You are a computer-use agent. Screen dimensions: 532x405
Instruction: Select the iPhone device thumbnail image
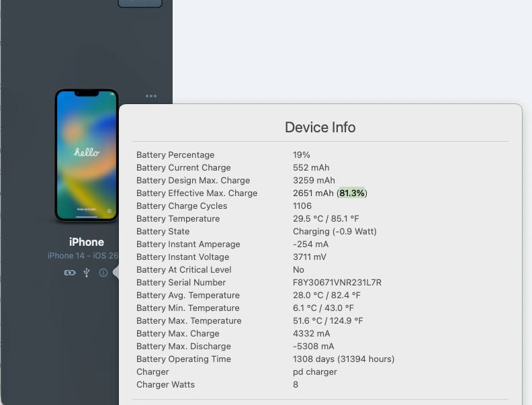coord(87,155)
